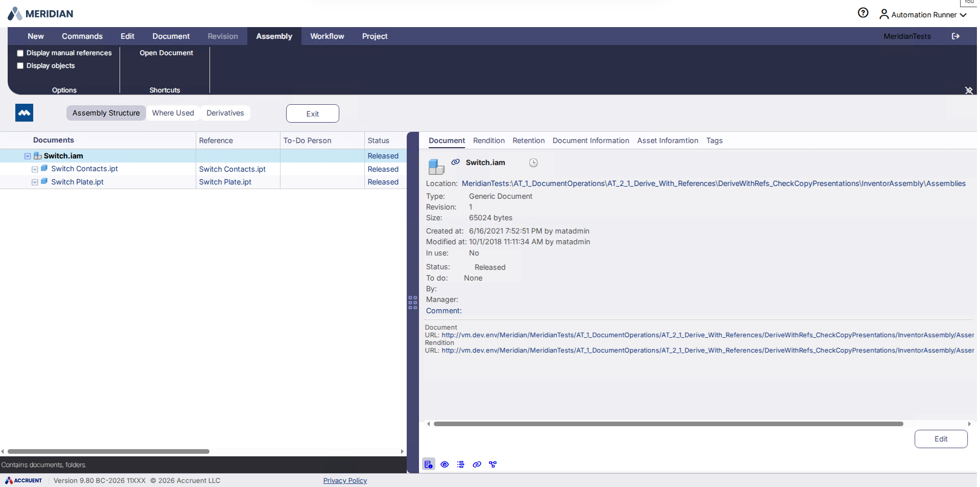The width and height of the screenshot is (980, 487).
Task: Select the Switch Plate.ipt tree row
Action: [203, 182]
